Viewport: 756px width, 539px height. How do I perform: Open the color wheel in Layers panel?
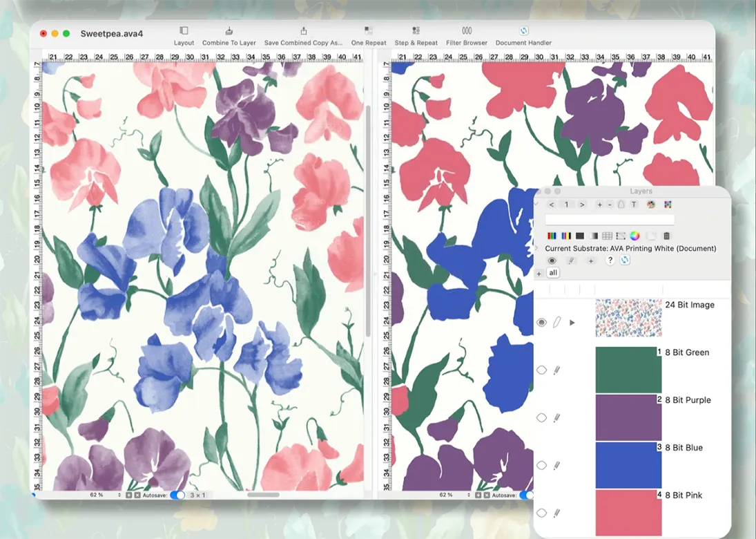pos(635,236)
